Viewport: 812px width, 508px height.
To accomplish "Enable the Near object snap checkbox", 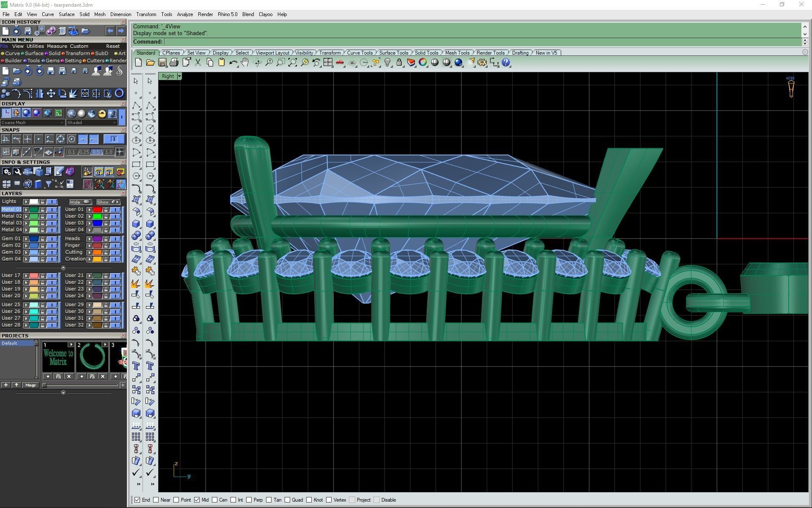I will [156, 500].
